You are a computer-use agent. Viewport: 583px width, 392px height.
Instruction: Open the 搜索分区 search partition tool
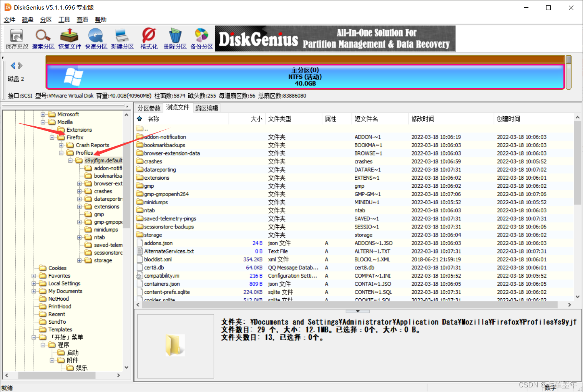(x=43, y=39)
